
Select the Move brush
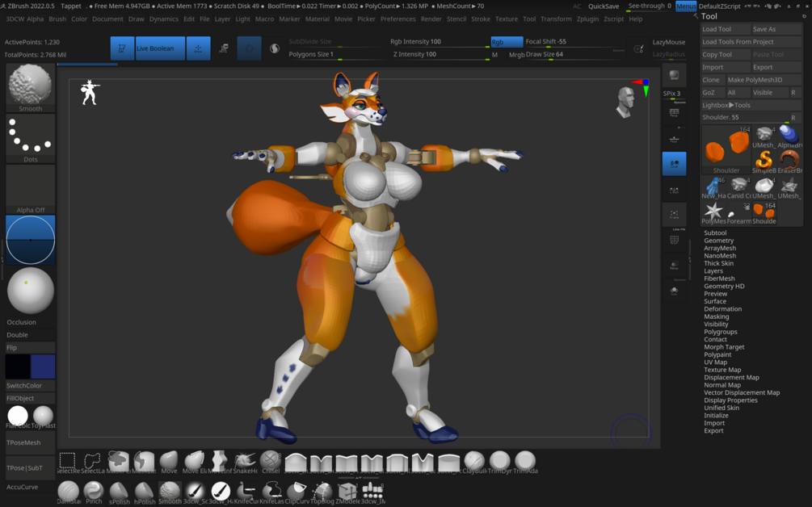[x=169, y=462]
